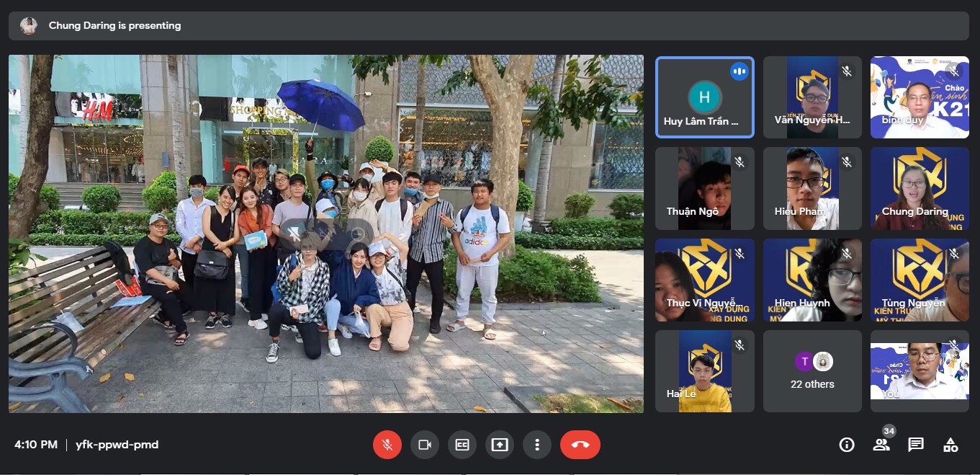Click the Present now screen share icon
The width and height of the screenshot is (980, 475).
tap(500, 445)
